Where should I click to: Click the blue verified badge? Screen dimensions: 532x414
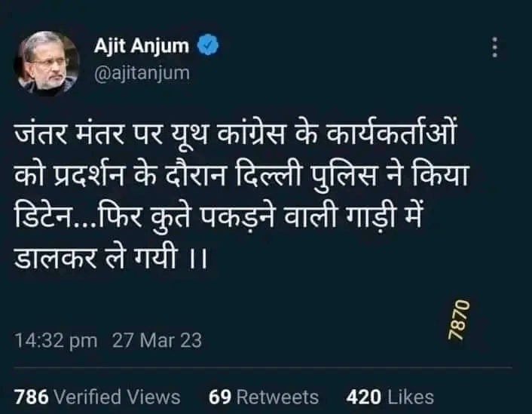pos(208,44)
